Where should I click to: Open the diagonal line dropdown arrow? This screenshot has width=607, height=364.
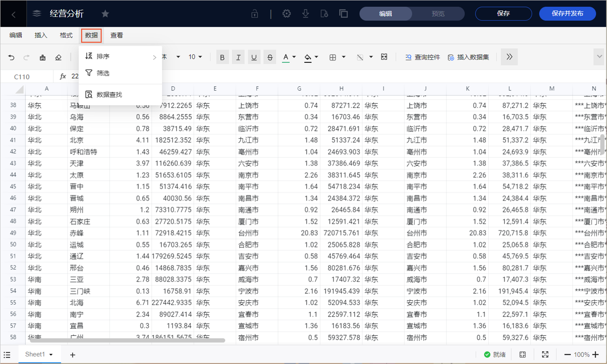[371, 57]
